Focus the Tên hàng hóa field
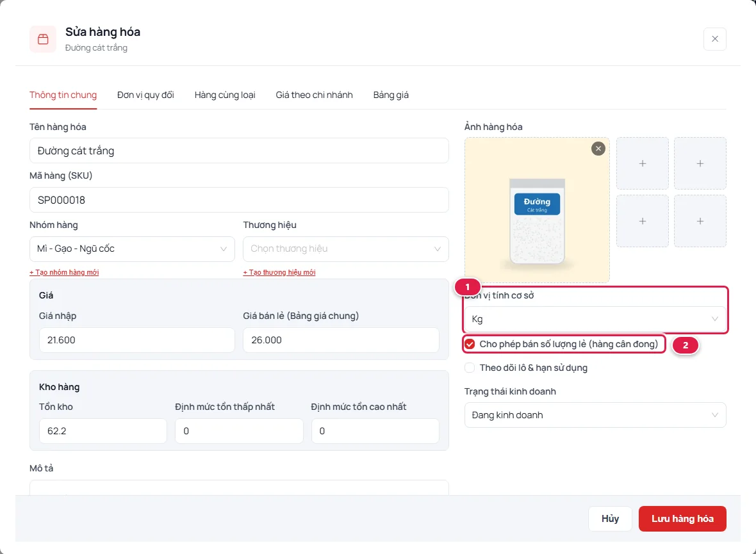This screenshot has height=554, width=756. pyautogui.click(x=239, y=151)
